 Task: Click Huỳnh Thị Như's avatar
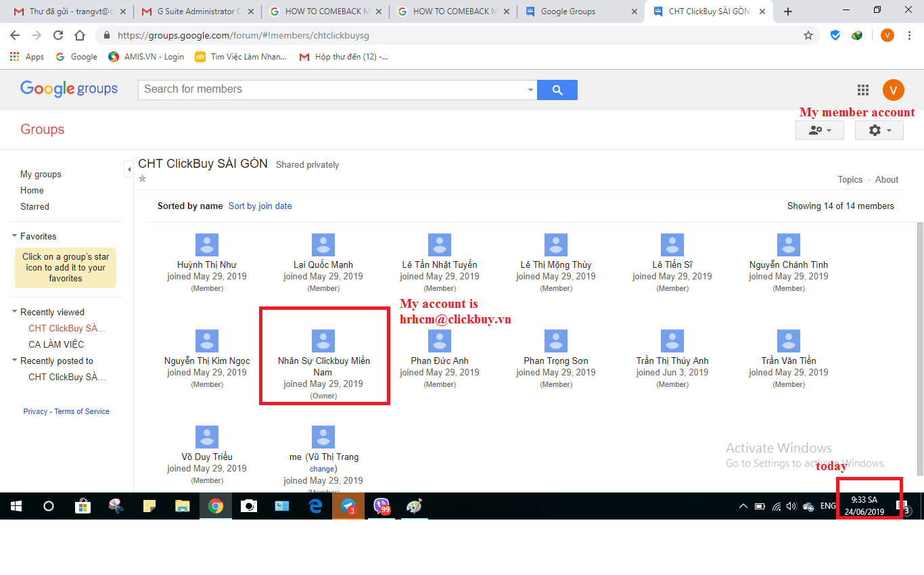click(207, 245)
